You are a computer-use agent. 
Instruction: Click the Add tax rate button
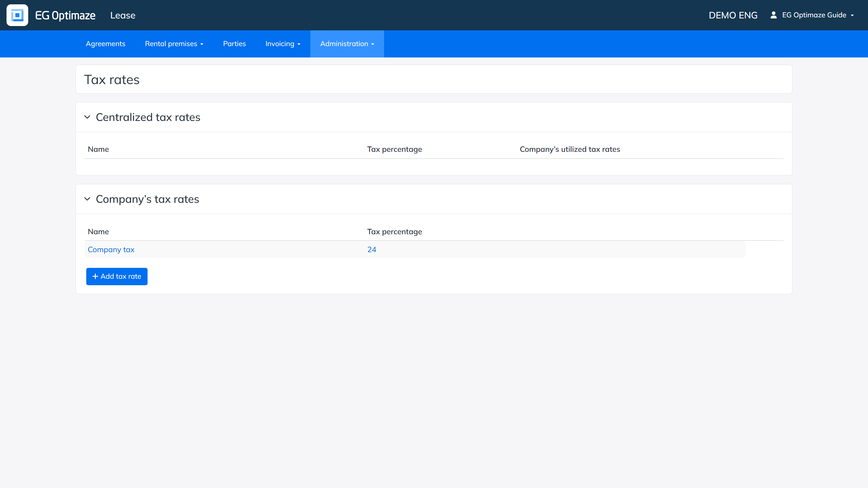pos(117,277)
